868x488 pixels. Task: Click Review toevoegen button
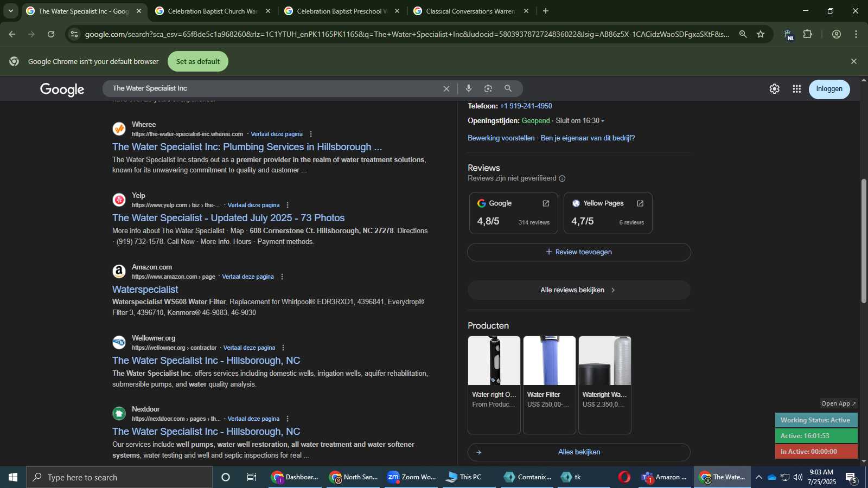(x=579, y=252)
